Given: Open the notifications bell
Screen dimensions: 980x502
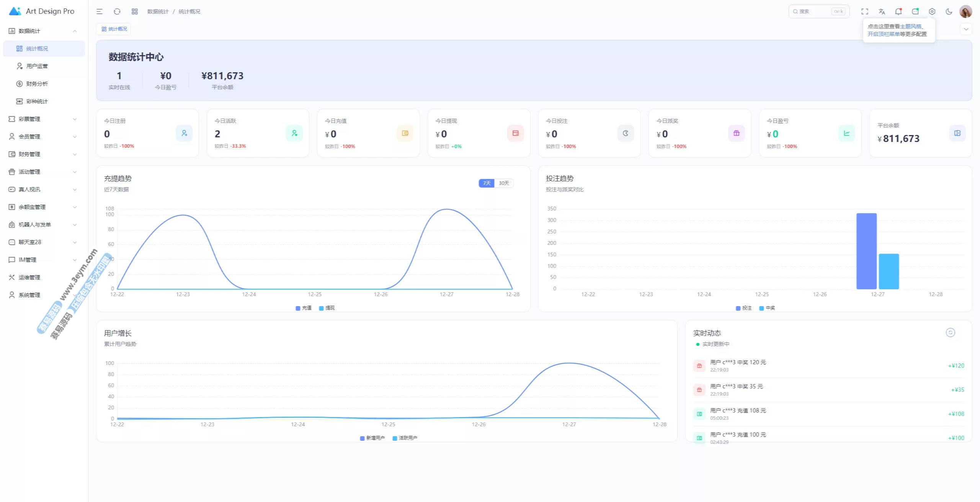Looking at the screenshot, I should [x=898, y=11].
